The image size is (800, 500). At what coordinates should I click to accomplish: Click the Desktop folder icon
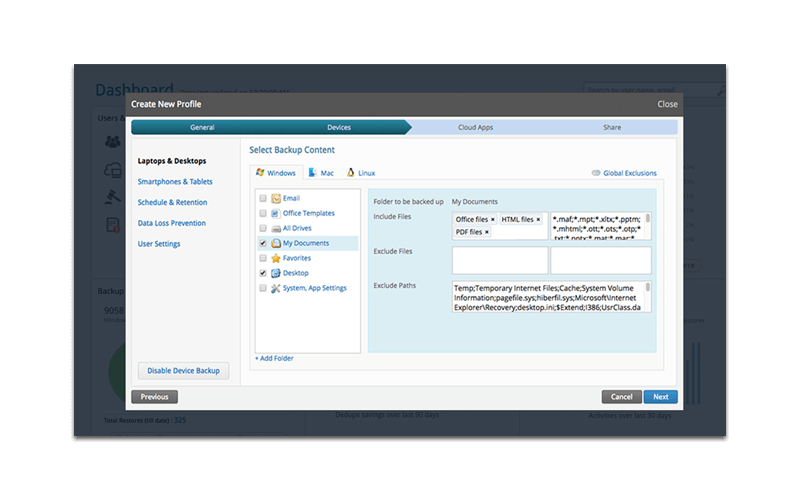point(276,273)
